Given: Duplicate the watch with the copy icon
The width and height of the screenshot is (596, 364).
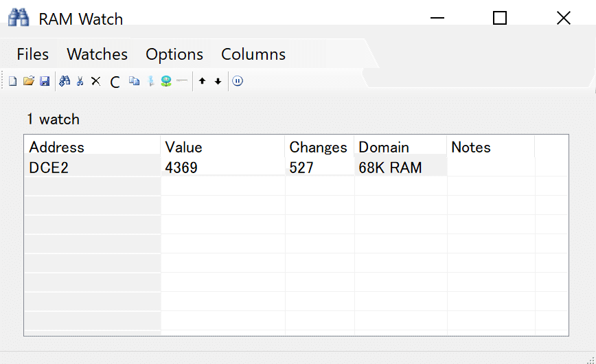Looking at the screenshot, I should 134,81.
